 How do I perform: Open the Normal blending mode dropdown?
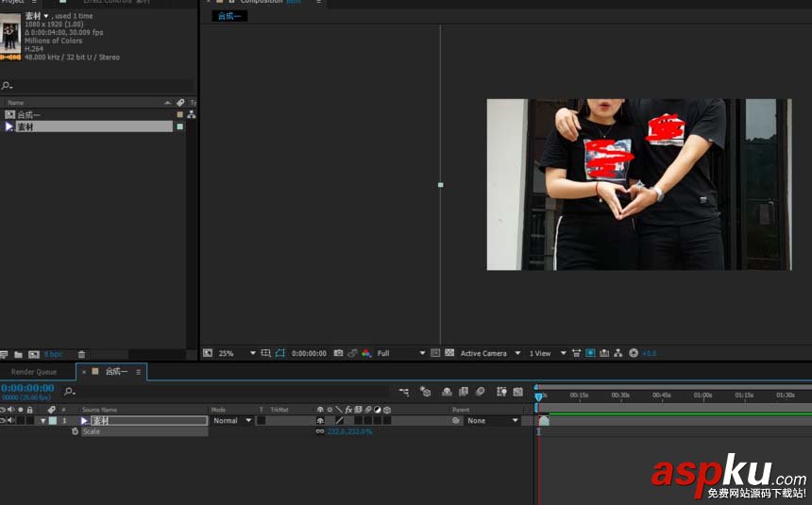(x=231, y=421)
